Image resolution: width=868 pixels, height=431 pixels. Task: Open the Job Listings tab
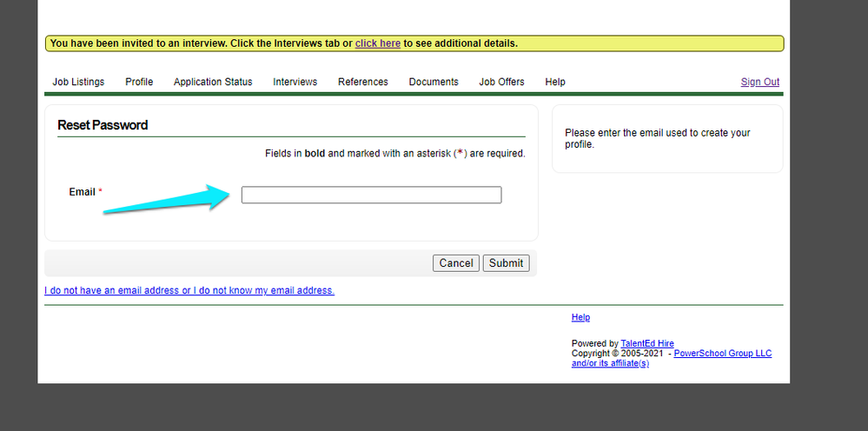(x=78, y=82)
